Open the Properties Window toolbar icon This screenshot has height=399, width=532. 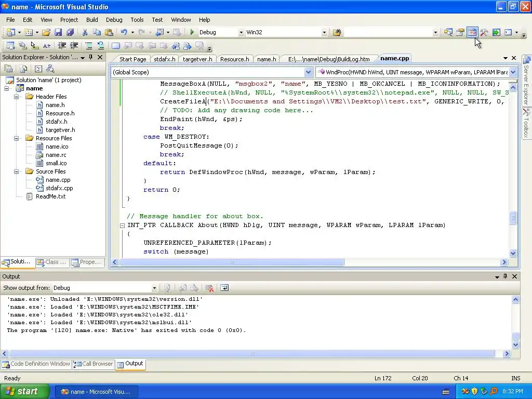tap(460, 32)
